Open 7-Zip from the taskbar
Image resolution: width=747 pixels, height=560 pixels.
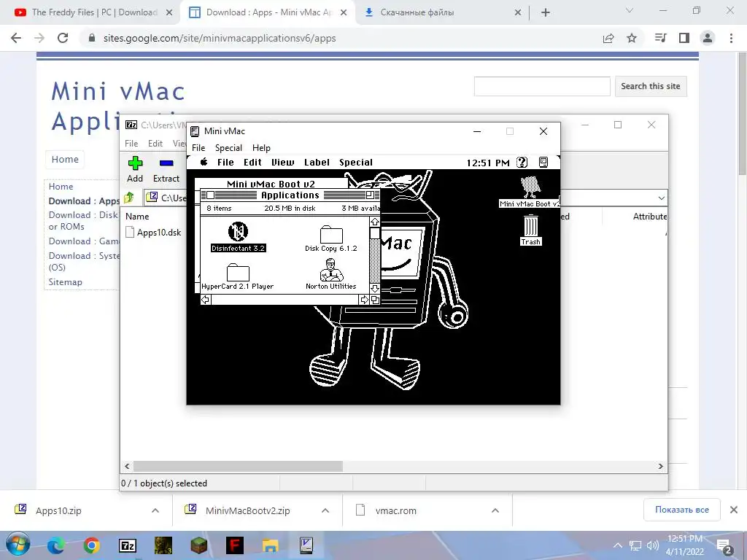(128, 545)
